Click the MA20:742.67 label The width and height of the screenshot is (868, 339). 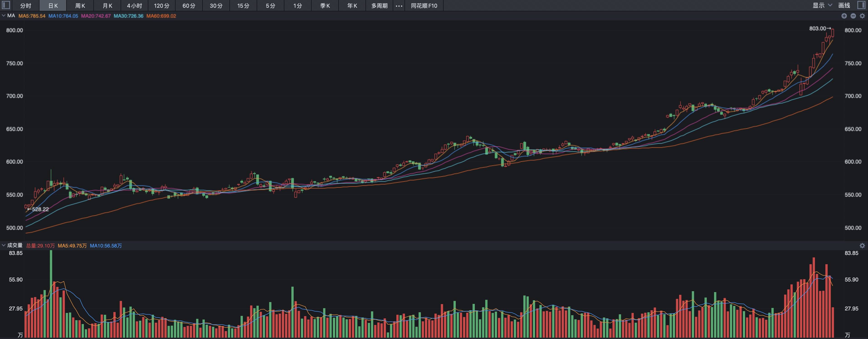[x=96, y=16]
